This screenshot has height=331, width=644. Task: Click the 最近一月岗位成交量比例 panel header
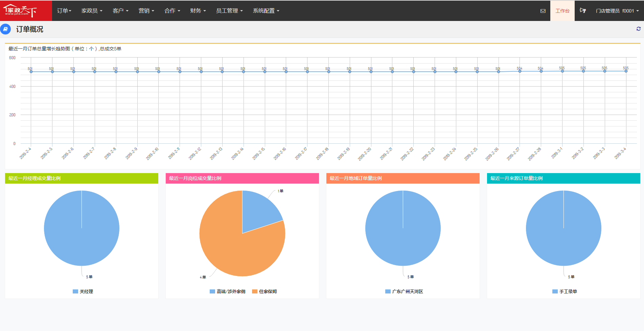(242, 178)
